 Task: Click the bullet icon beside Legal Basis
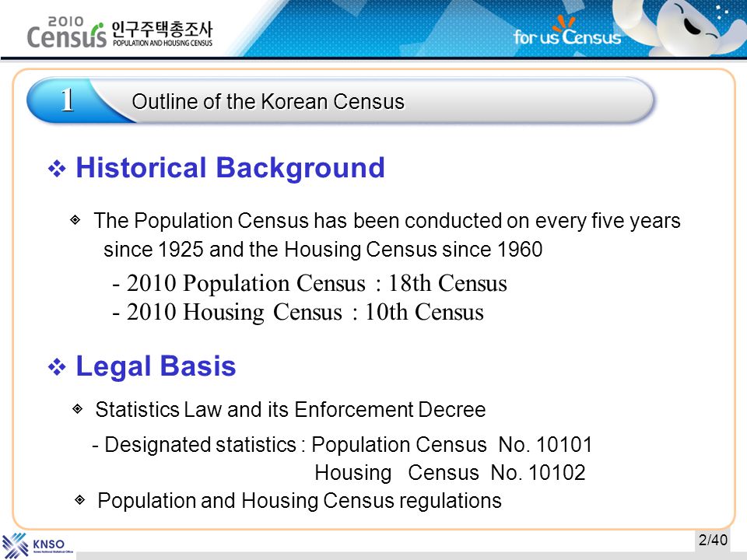[x=57, y=367]
